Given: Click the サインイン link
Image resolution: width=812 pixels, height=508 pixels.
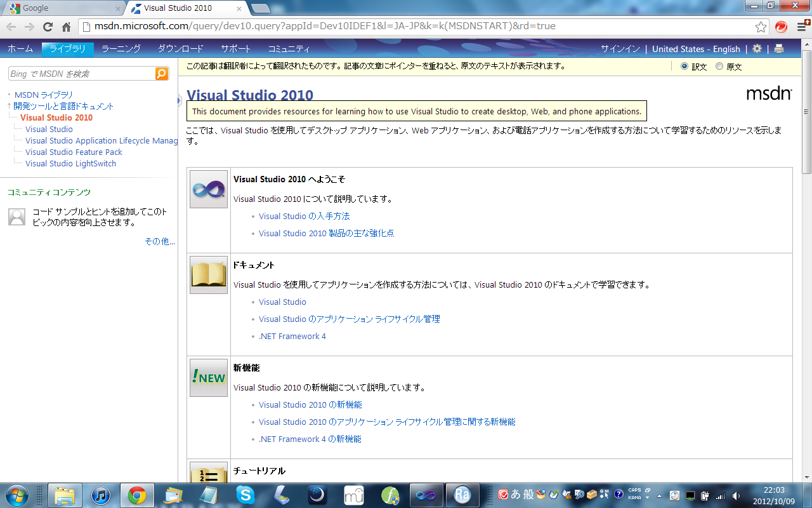Looking at the screenshot, I should coord(620,49).
